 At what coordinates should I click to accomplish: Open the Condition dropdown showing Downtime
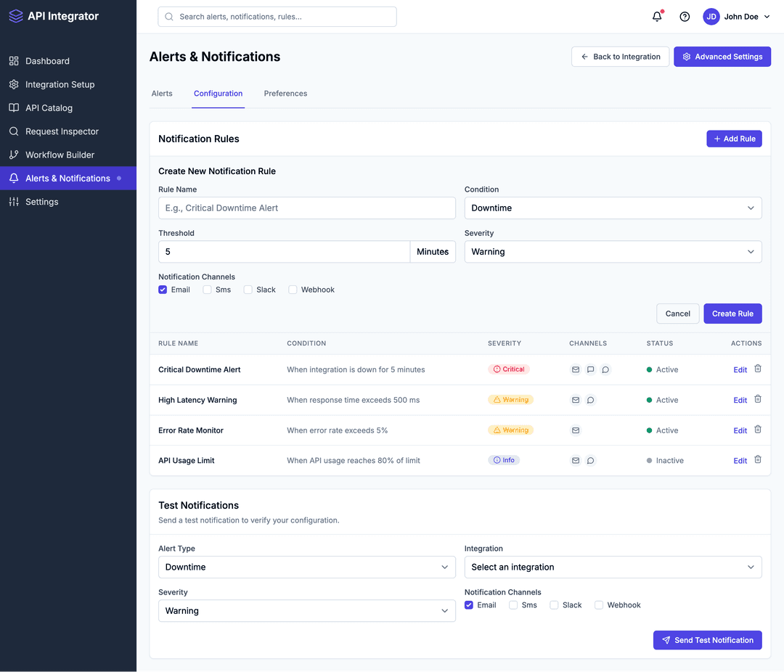point(613,208)
